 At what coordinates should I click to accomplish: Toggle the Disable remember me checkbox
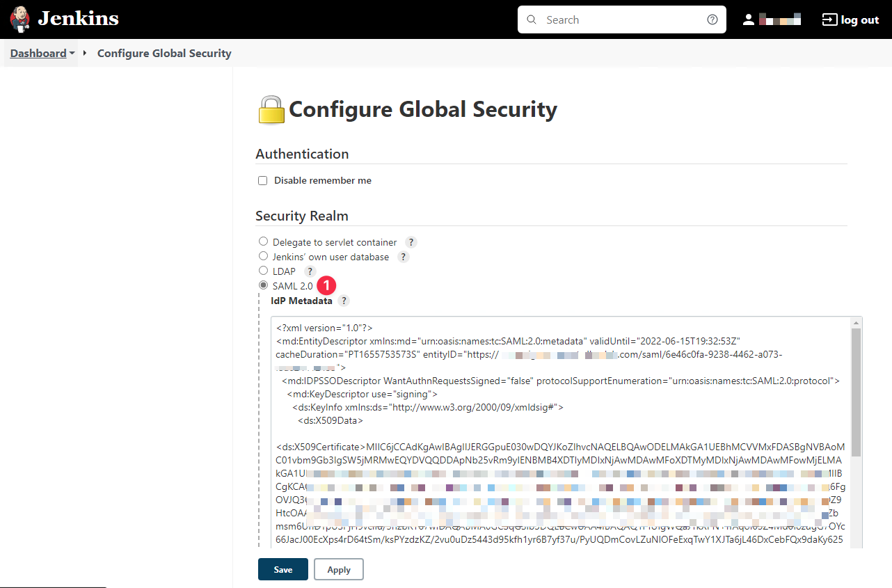(263, 181)
